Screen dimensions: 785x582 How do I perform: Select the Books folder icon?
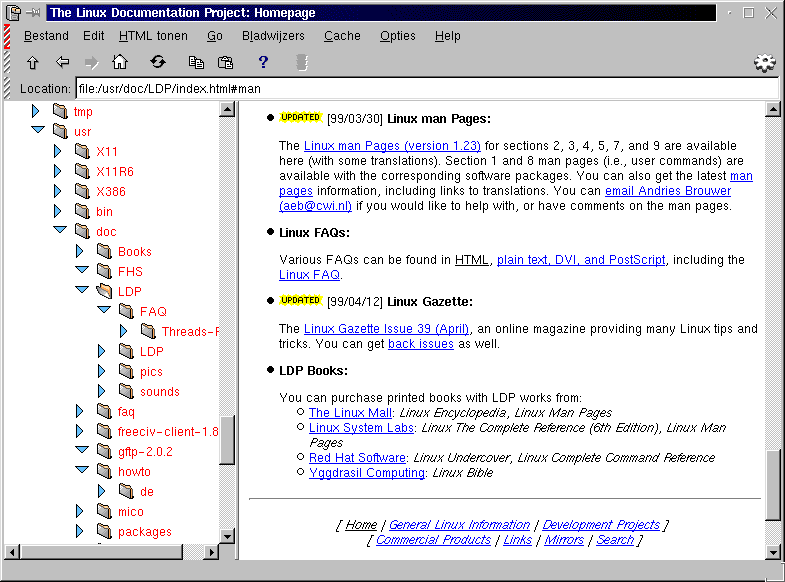[x=104, y=251]
